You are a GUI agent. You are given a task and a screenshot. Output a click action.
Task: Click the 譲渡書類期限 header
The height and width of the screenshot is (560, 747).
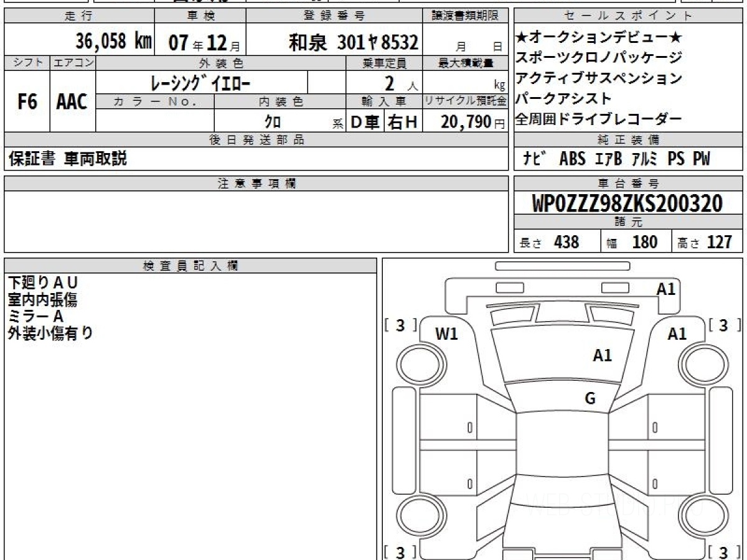466,16
